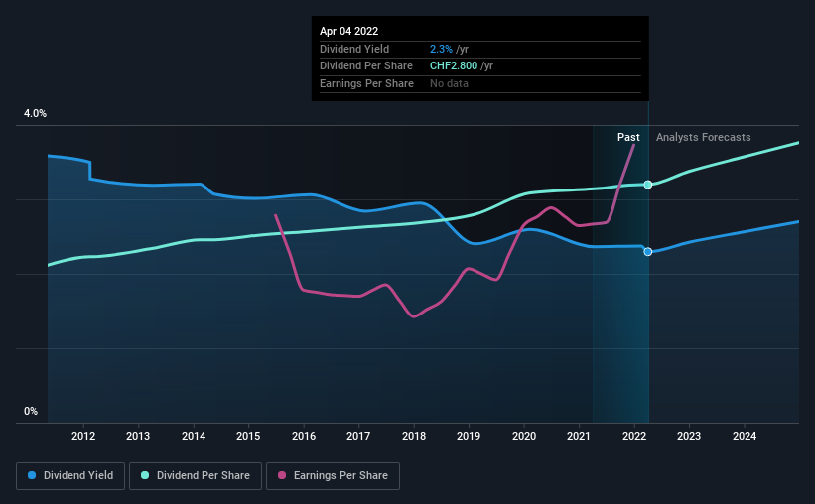
Task: Click the 2016 x-axis label
Action: (x=304, y=436)
